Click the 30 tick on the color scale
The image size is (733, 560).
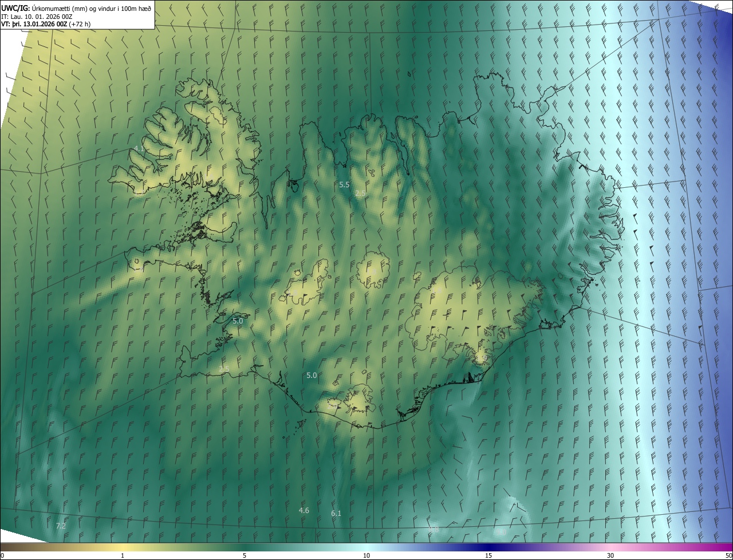pyautogui.click(x=610, y=555)
